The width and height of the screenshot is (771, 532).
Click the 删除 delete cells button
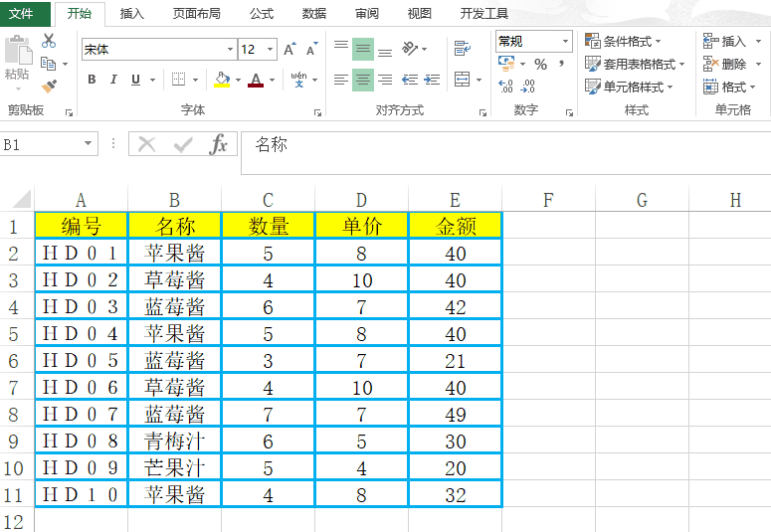click(725, 64)
